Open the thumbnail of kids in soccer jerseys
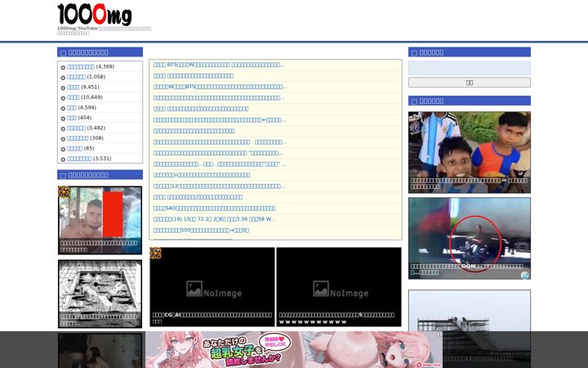Viewport: 588px width, 368px height. pyautogui.click(x=469, y=152)
